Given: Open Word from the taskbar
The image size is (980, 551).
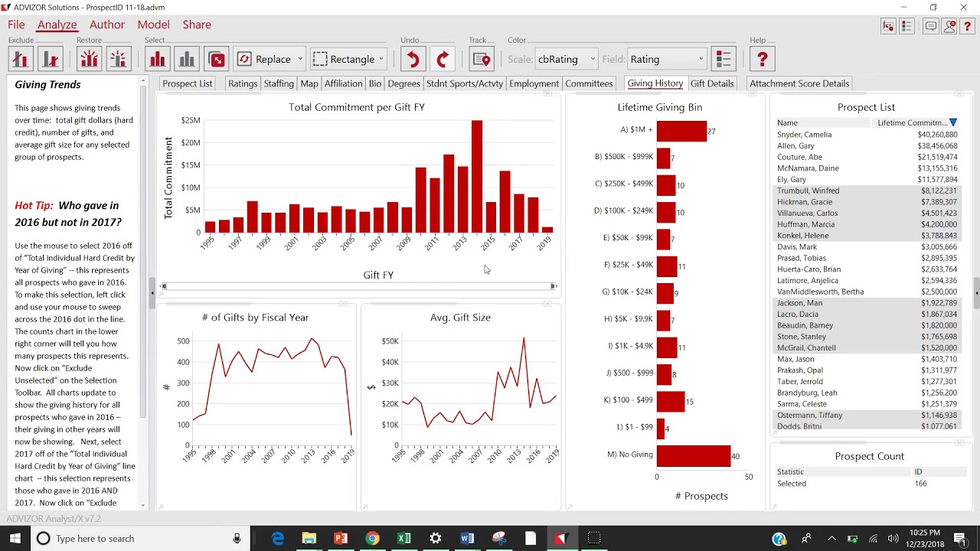Looking at the screenshot, I should pyautogui.click(x=467, y=538).
